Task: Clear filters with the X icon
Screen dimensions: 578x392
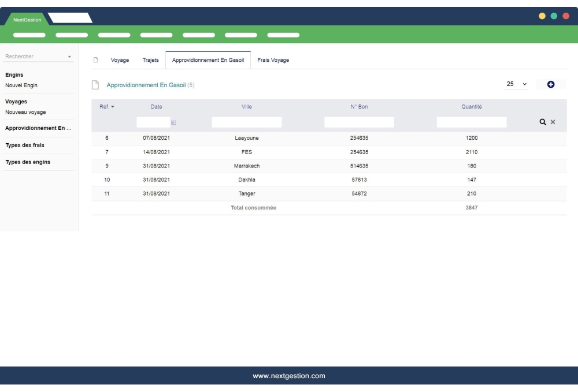Action: (x=553, y=122)
